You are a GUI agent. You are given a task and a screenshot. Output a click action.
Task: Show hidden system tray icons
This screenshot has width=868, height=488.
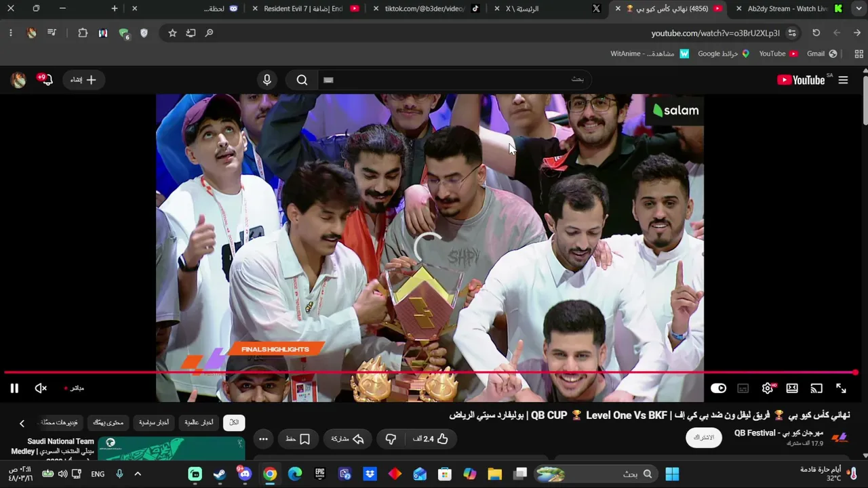[138, 474]
